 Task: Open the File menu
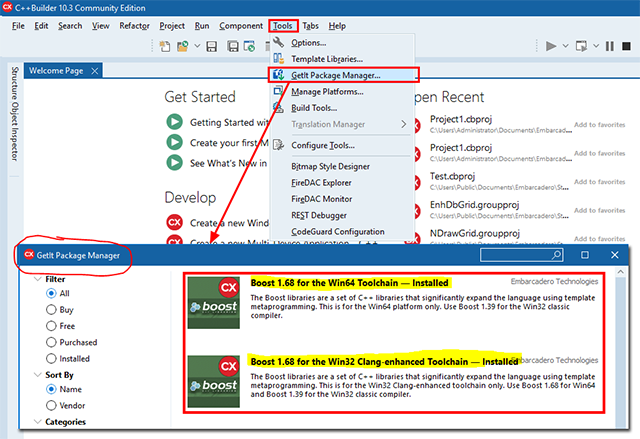tap(18, 26)
